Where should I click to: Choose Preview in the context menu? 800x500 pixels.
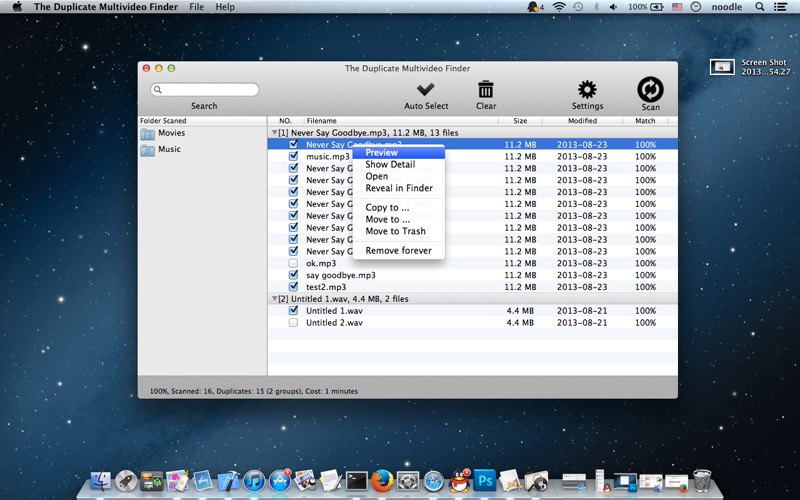point(398,153)
